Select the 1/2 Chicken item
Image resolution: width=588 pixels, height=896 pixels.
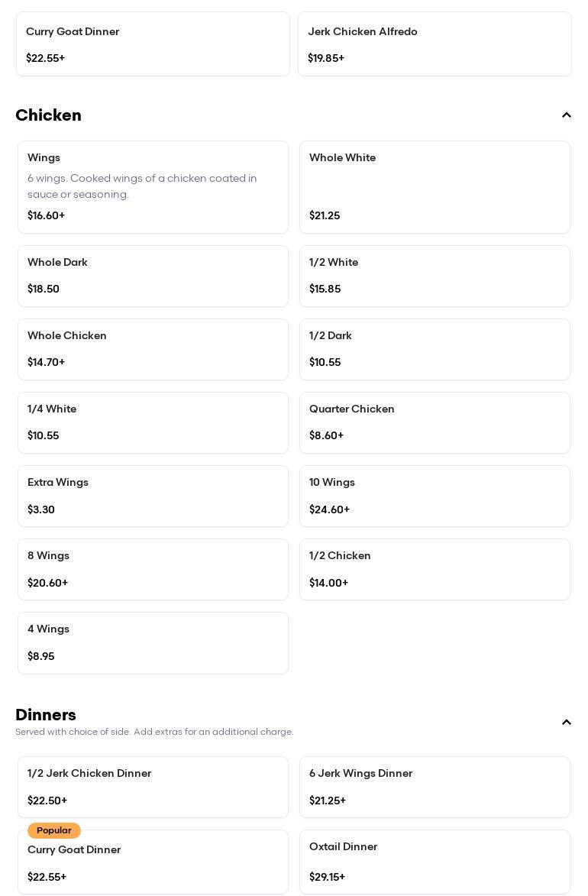click(x=435, y=569)
